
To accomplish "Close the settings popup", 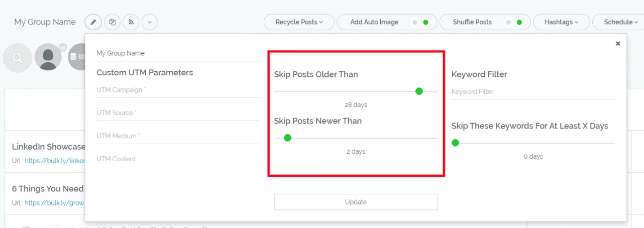I will point(618,44).
